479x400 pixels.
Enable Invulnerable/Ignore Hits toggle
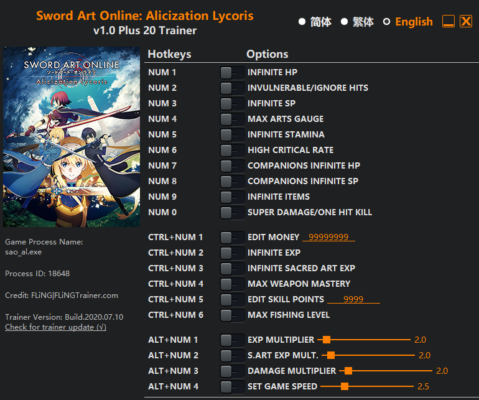pos(232,88)
